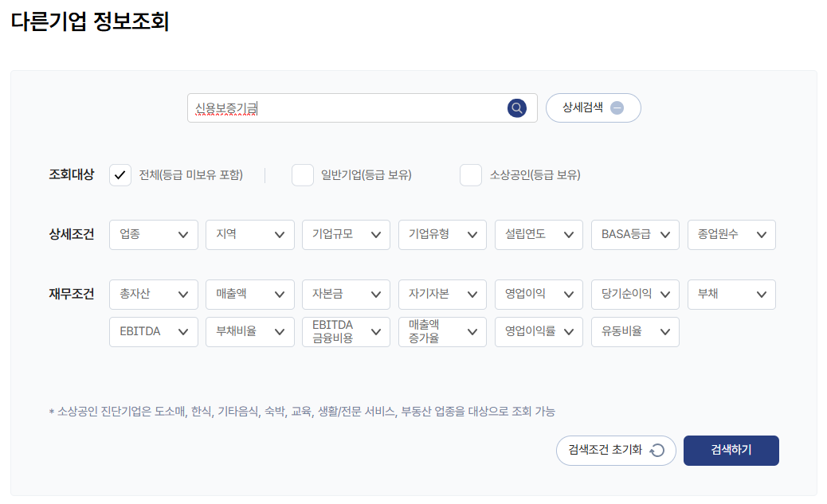The width and height of the screenshot is (827, 504).
Task: Uncheck 전체(등급 미보유 포함) checkbox
Action: pyautogui.click(x=120, y=174)
